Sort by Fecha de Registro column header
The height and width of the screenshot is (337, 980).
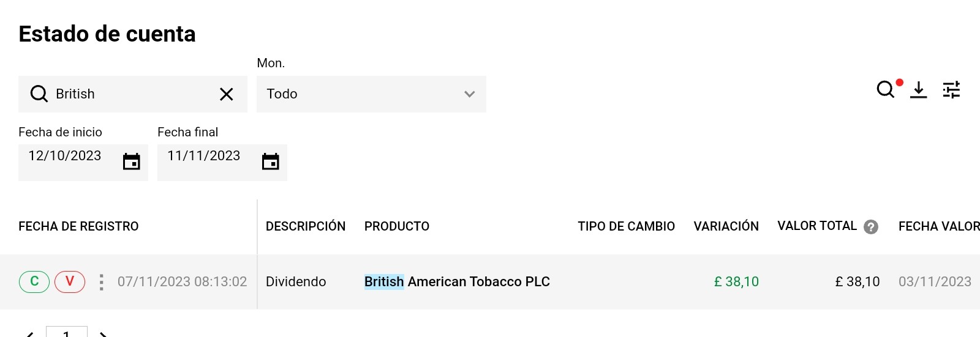click(x=78, y=226)
